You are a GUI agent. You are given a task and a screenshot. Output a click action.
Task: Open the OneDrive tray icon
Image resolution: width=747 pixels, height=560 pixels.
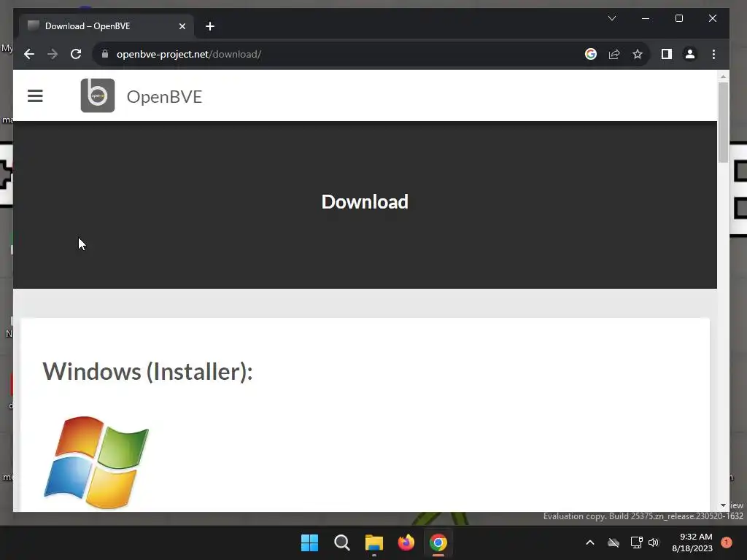coord(614,542)
